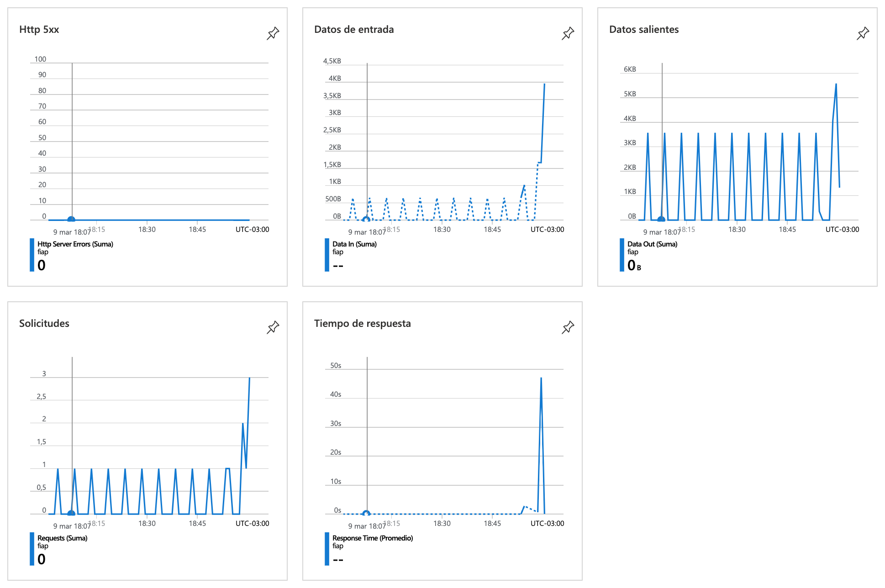Screen dimensions: 885x588
Task: Click blue color bar of Data Out legend
Action: pyautogui.click(x=622, y=255)
